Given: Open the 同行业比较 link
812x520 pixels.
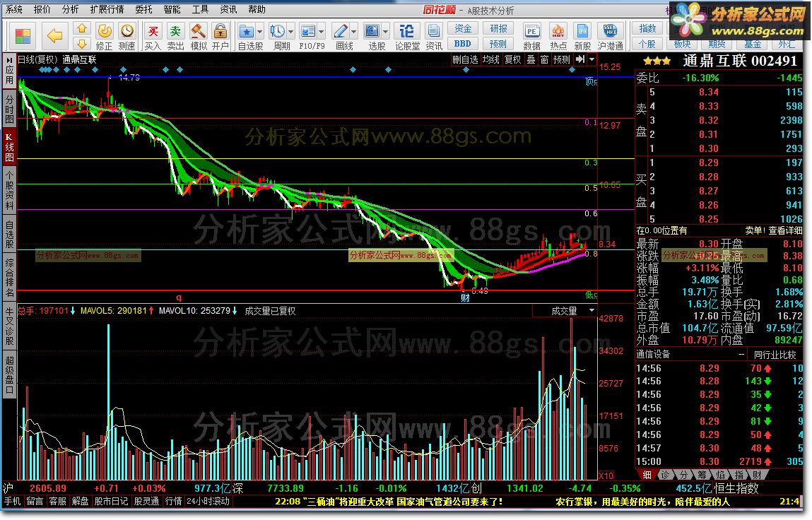Looking at the screenshot, I should [775, 354].
